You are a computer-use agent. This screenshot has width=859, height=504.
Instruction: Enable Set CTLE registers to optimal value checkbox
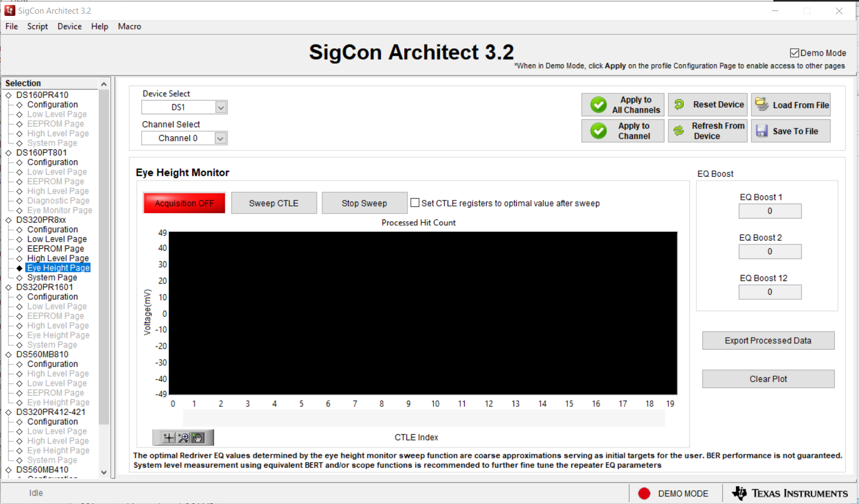[x=415, y=203]
